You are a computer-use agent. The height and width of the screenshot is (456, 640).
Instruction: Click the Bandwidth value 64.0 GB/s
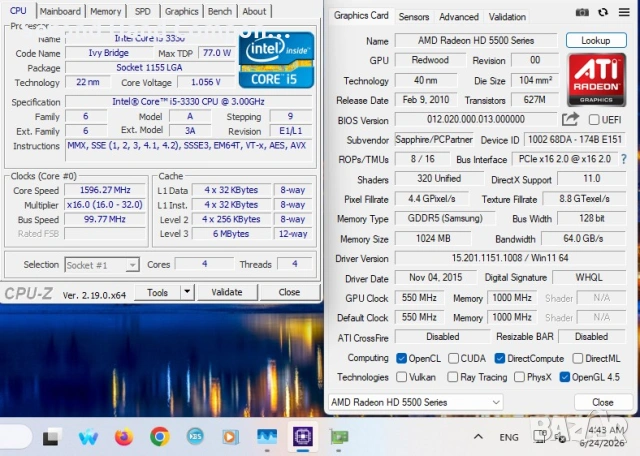pos(583,238)
